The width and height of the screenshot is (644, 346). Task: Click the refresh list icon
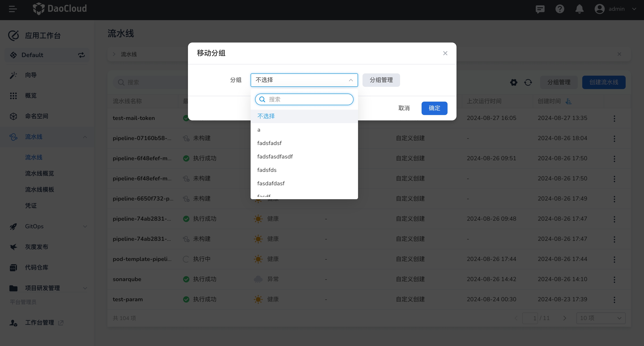pos(528,82)
